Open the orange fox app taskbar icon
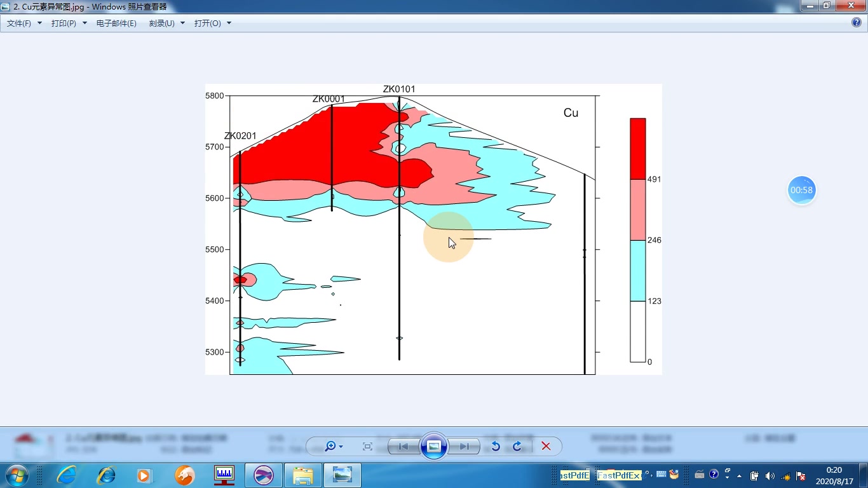The height and width of the screenshot is (488, 868). tap(184, 475)
